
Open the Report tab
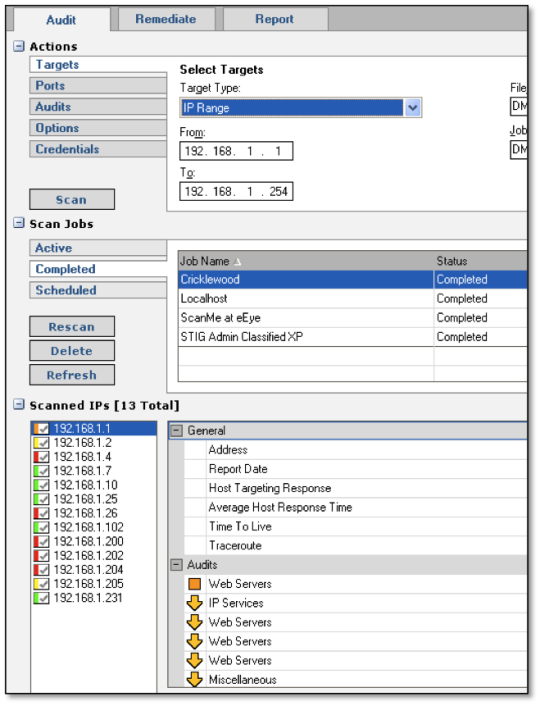pyautogui.click(x=274, y=19)
